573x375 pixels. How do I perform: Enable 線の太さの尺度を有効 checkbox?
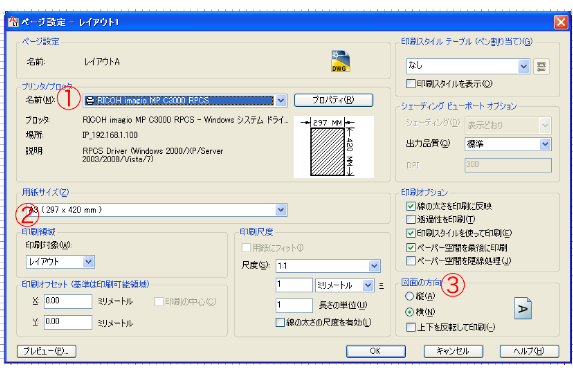[x=280, y=322]
